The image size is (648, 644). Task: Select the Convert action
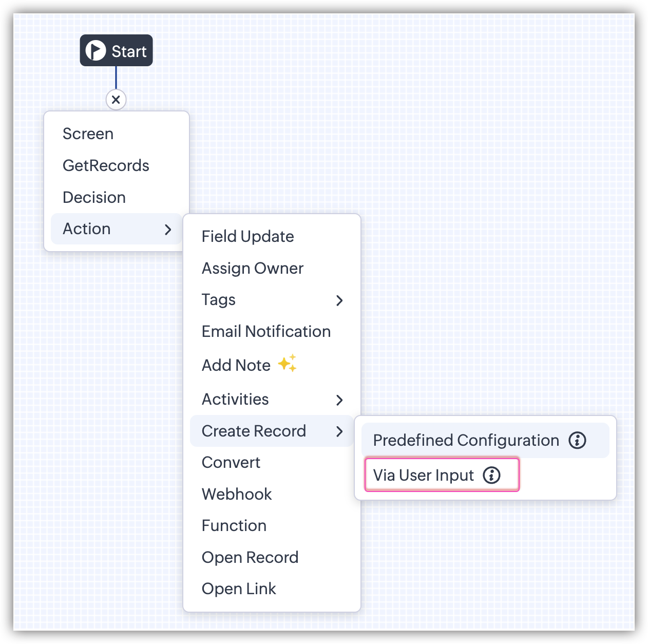[231, 462]
